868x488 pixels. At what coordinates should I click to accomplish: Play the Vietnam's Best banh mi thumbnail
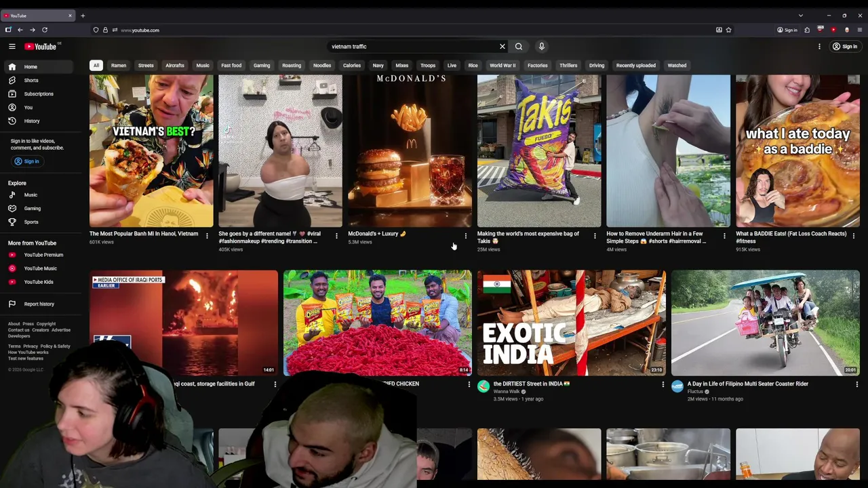pos(151,150)
